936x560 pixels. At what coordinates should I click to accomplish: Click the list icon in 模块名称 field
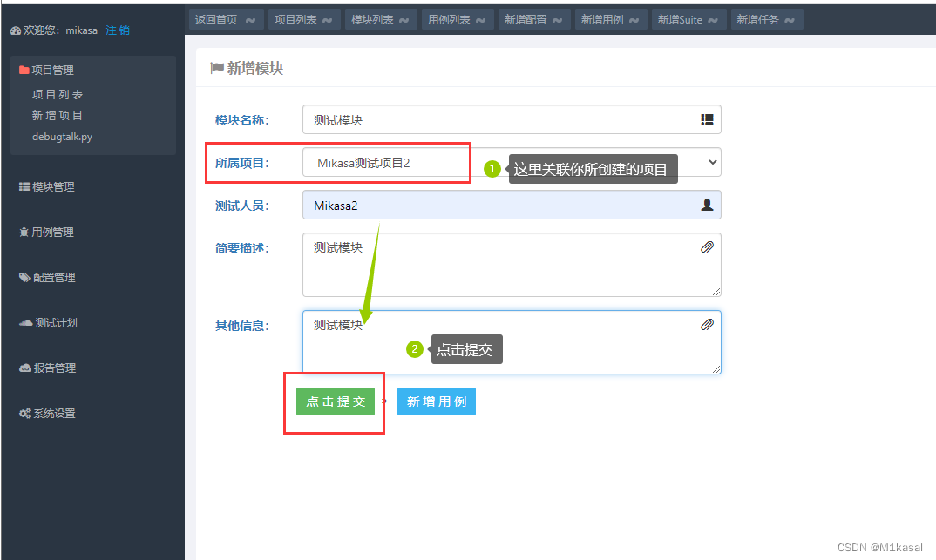pyautogui.click(x=707, y=120)
